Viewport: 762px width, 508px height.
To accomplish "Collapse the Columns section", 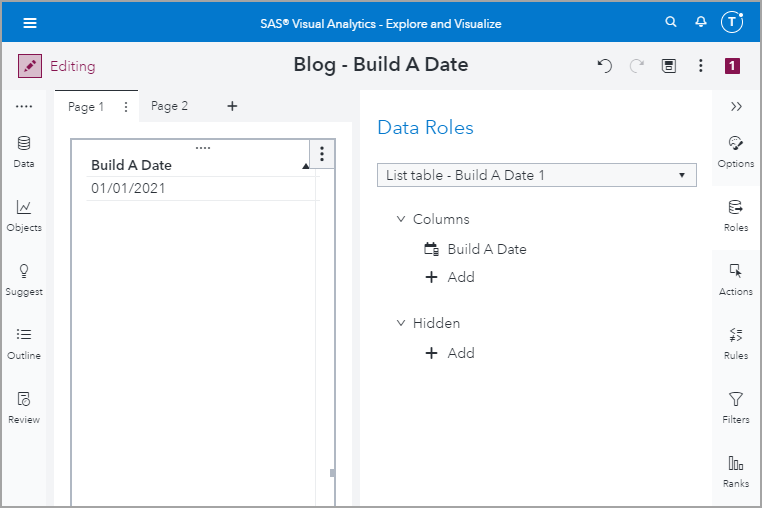I will 401,219.
